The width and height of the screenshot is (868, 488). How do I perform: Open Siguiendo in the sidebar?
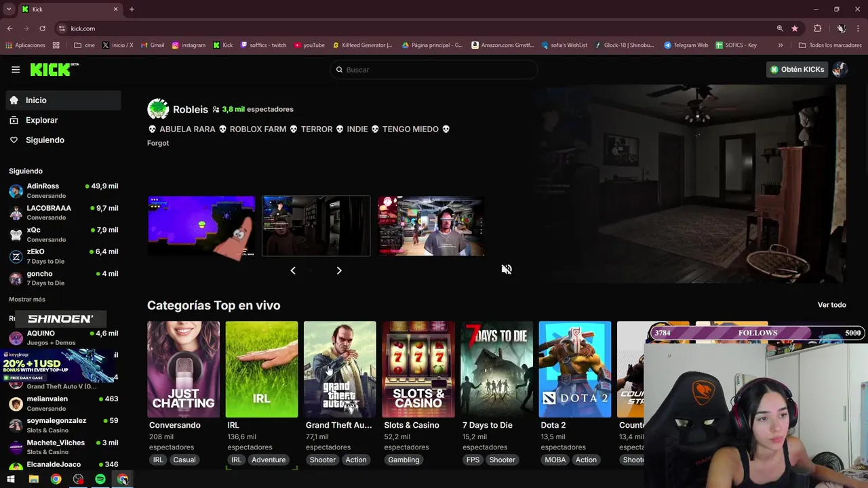pos(64,140)
